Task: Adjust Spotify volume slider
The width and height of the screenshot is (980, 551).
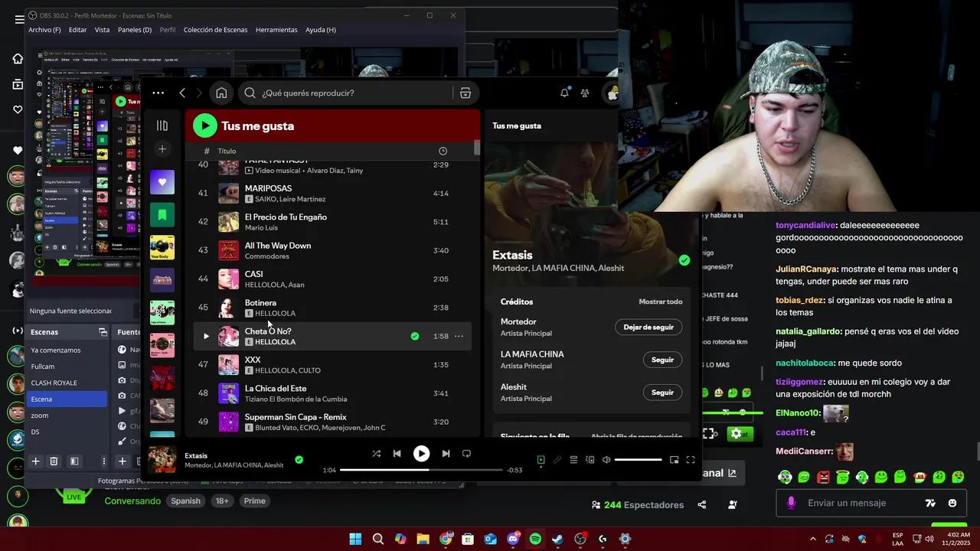Action: click(x=638, y=460)
